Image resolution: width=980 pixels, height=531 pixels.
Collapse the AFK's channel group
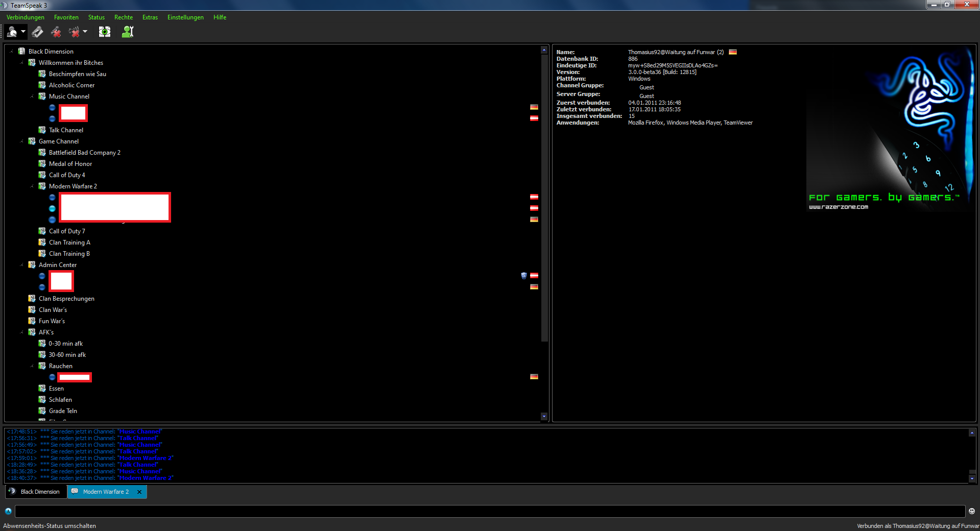click(x=22, y=332)
